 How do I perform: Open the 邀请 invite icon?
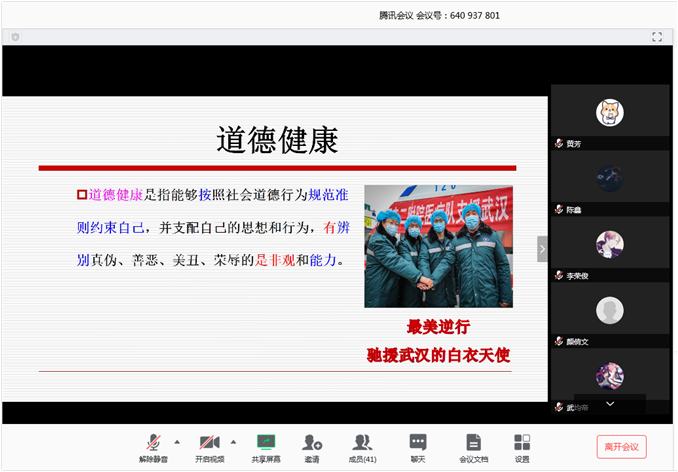[x=312, y=446]
